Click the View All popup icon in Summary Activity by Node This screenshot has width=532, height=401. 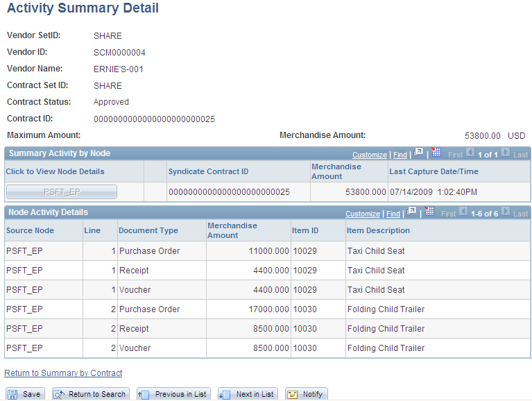(x=418, y=153)
